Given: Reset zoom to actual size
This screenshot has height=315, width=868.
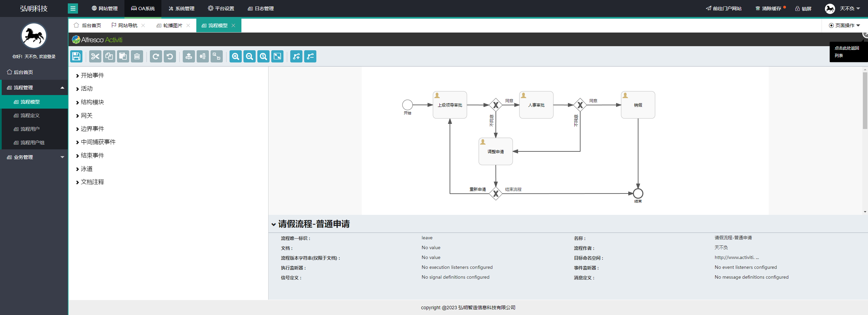Looking at the screenshot, I should click(263, 56).
